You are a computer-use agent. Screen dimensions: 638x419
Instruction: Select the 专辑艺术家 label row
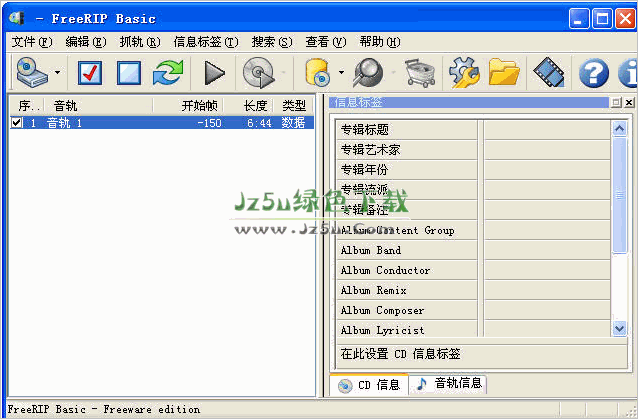point(407,150)
